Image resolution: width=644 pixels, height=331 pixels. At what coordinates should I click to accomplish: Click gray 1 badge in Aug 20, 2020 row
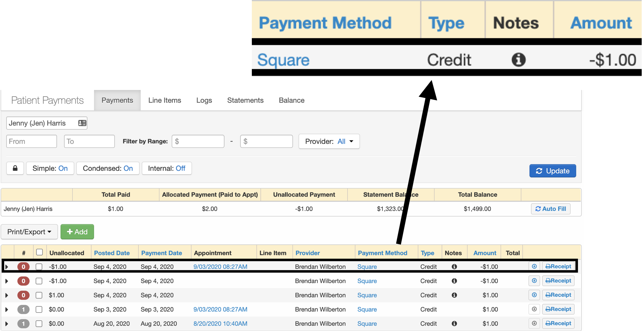[23, 323]
